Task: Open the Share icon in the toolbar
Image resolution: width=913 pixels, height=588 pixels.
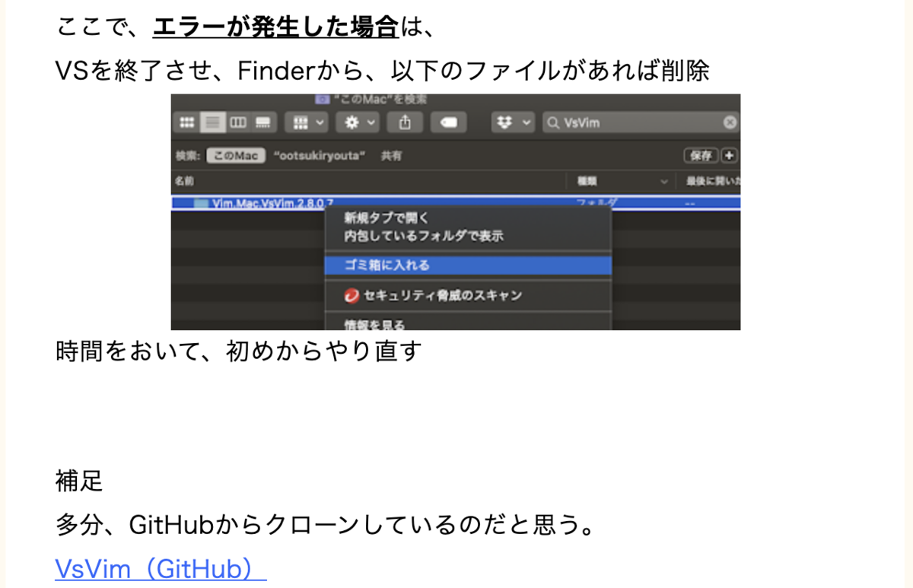Action: [x=405, y=122]
